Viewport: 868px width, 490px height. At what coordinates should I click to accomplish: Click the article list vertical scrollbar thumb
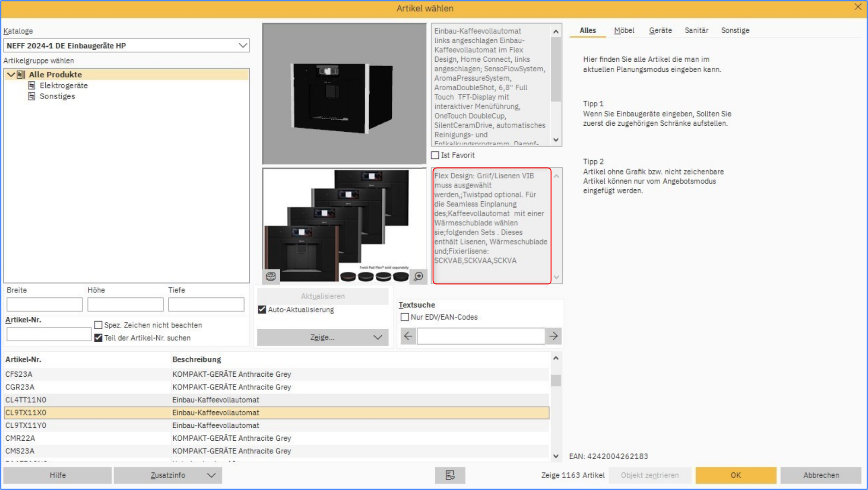[556, 380]
